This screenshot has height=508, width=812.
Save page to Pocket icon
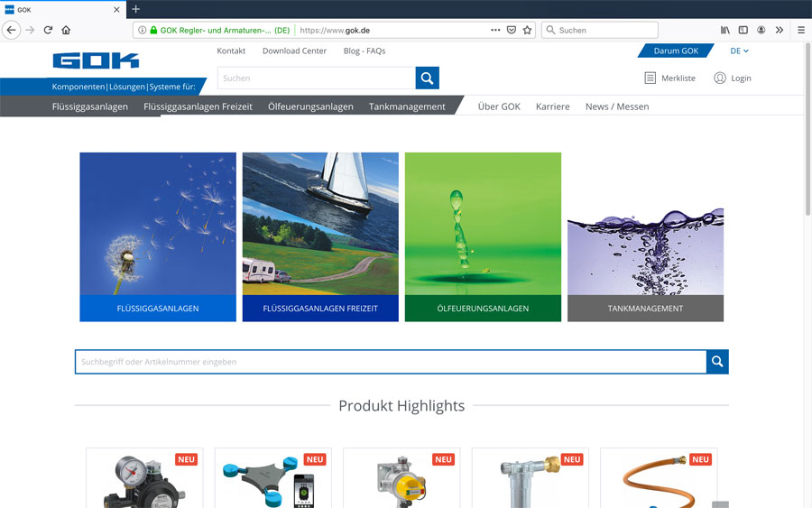pos(512,30)
